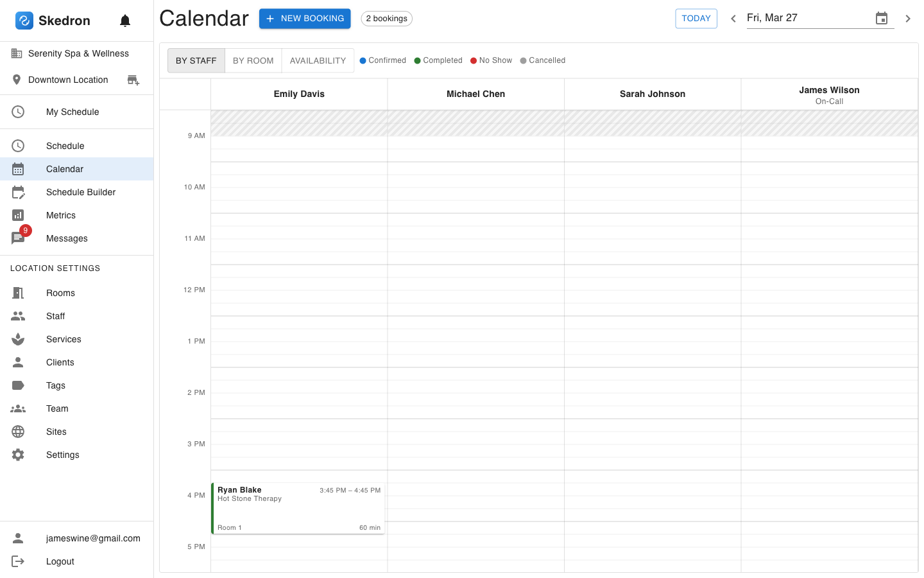
Task: Click the account person icon
Action: click(18, 538)
